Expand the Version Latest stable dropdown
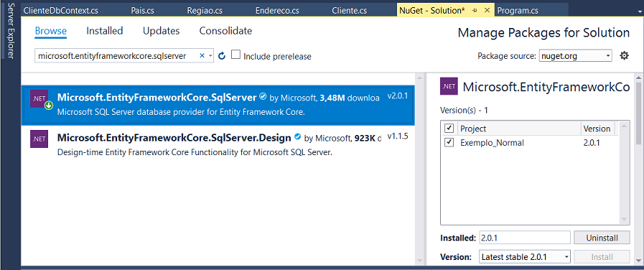Image resolution: width=644 pixels, height=270 pixels. (x=525, y=257)
